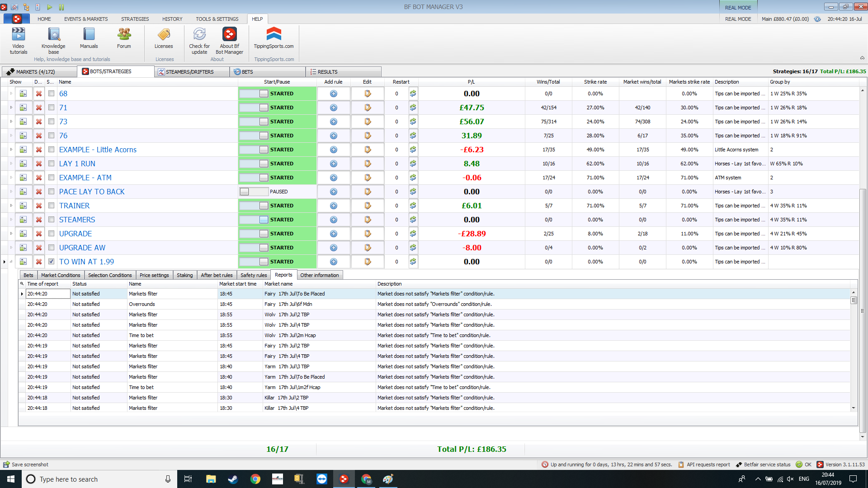Click the Add rule icon for UPGRADE AW

click(x=334, y=248)
